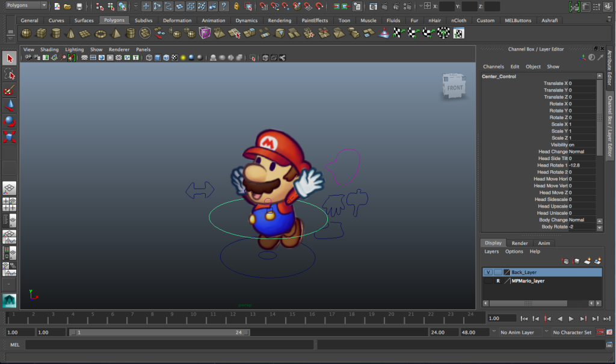
Task: Toggle use all lights yellow bulb icon
Action: (183, 58)
